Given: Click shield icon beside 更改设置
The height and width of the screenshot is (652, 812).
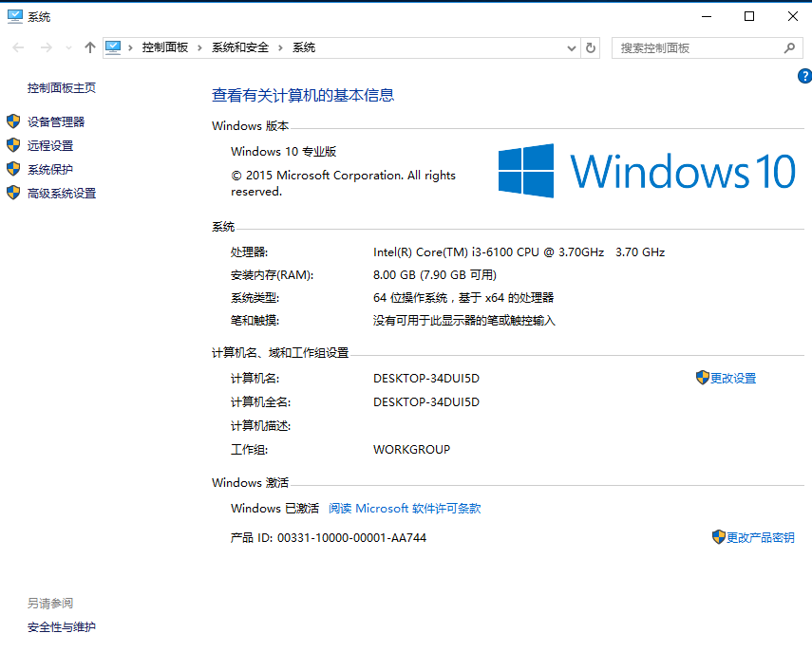Looking at the screenshot, I should pyautogui.click(x=702, y=378).
